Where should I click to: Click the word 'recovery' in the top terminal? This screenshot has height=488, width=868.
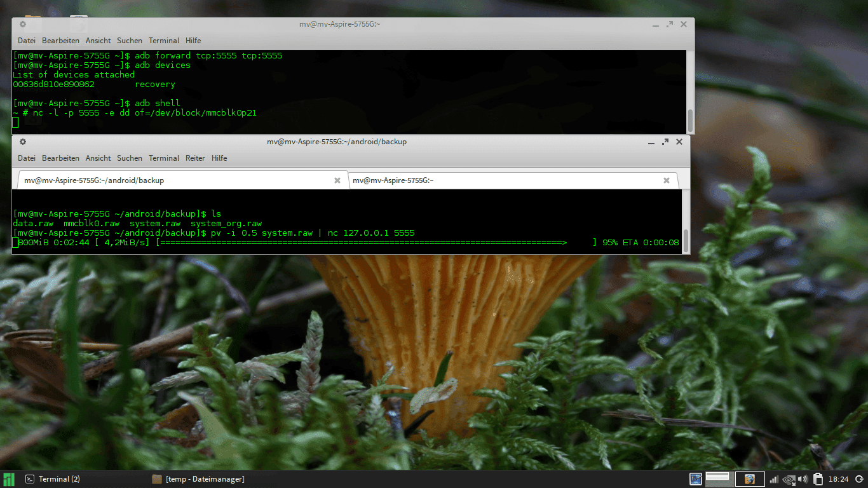click(155, 85)
